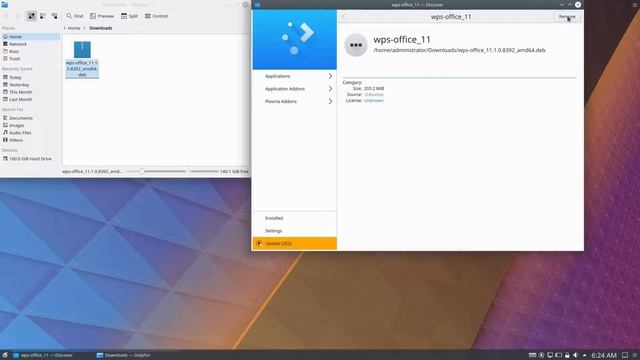
Task: Click the Remove button in Discover
Action: click(567, 16)
